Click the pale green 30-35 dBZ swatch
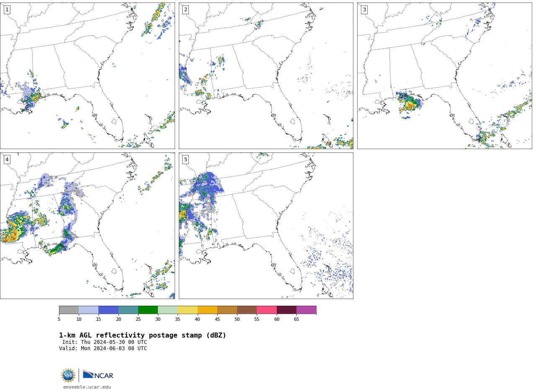 coord(168,310)
